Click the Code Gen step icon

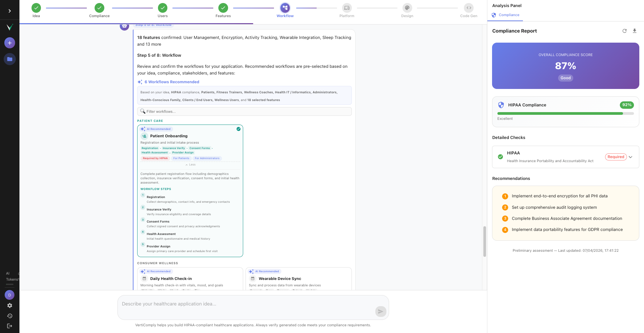(468, 7)
